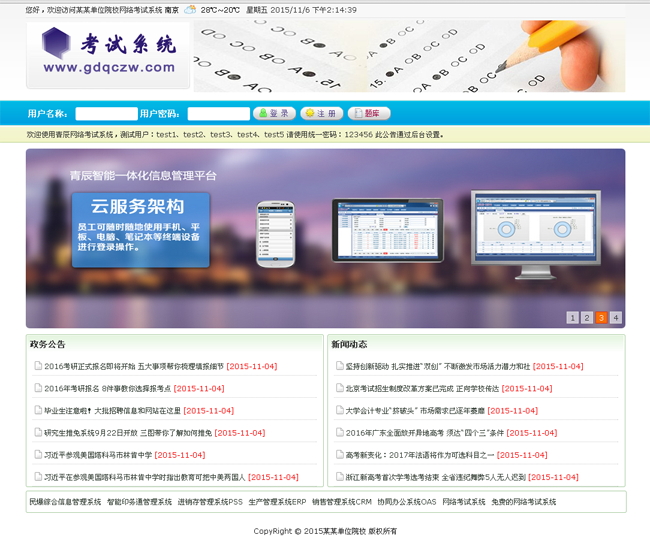Click the date and time 2015/11/6 text

(x=313, y=10)
